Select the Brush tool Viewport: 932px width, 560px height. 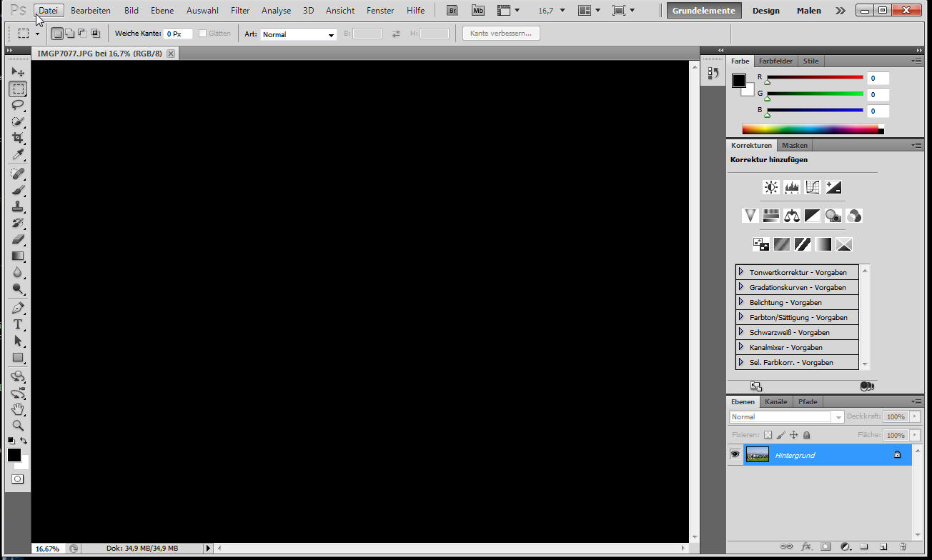point(18,190)
